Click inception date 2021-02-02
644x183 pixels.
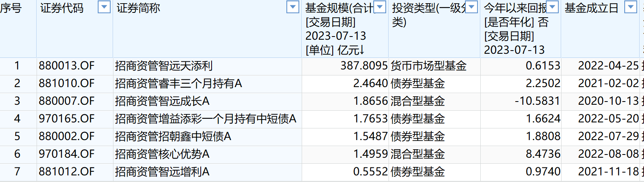pos(608,83)
